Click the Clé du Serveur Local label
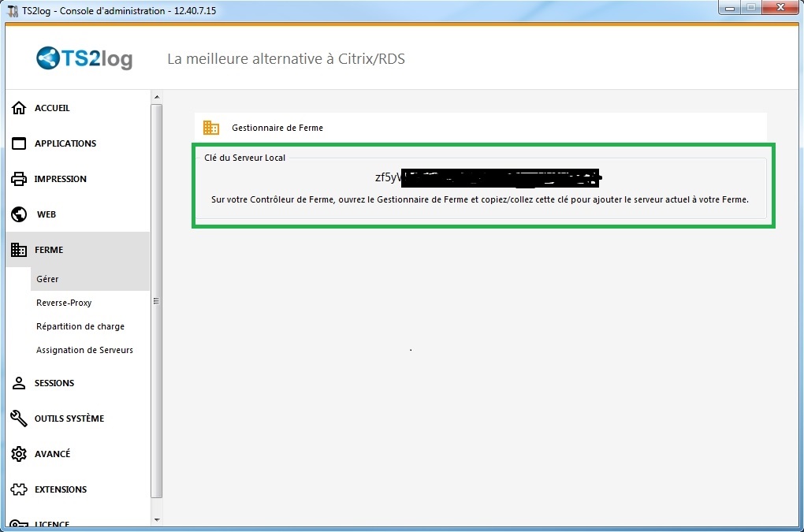The height and width of the screenshot is (532, 804). pyautogui.click(x=244, y=158)
